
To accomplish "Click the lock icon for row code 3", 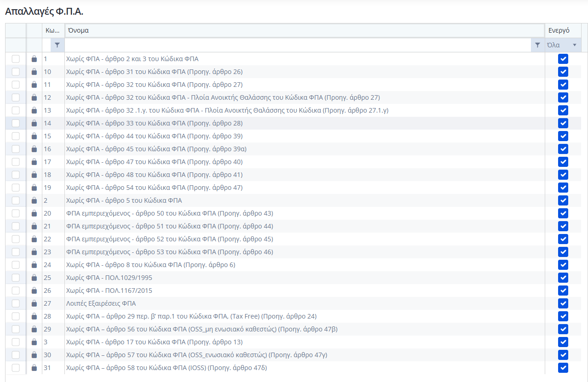I will [x=34, y=342].
